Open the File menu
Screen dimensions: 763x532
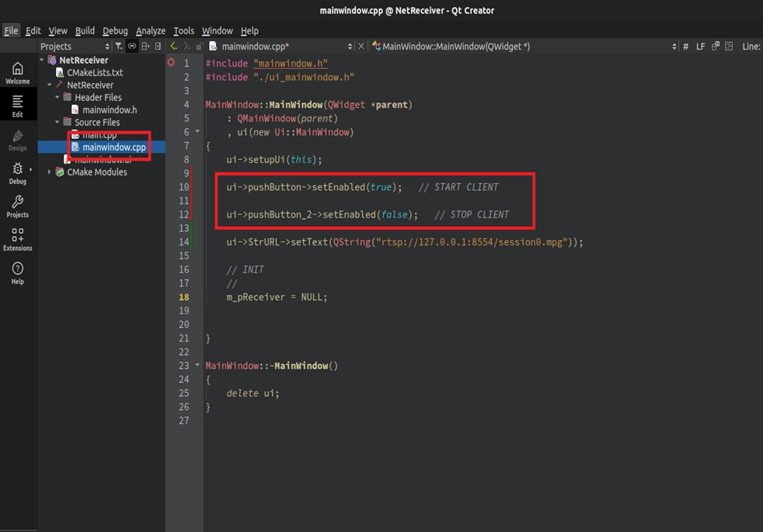pyautogui.click(x=11, y=30)
